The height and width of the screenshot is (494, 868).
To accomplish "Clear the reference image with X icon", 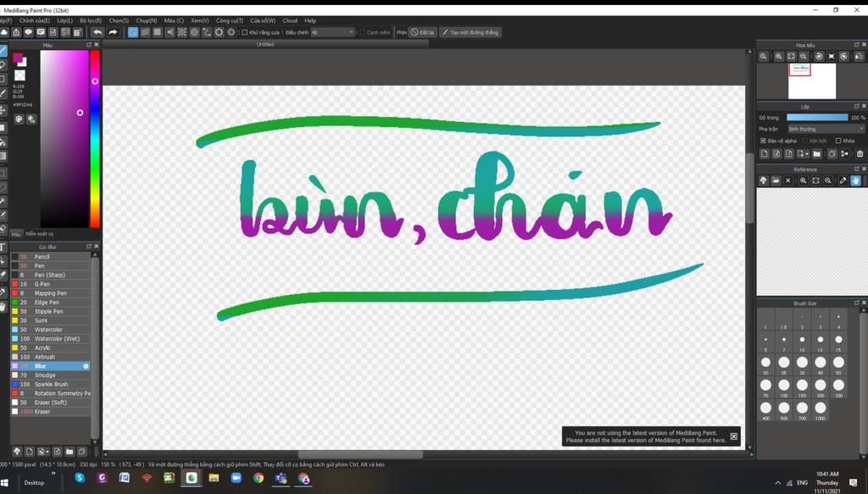I will tap(788, 180).
